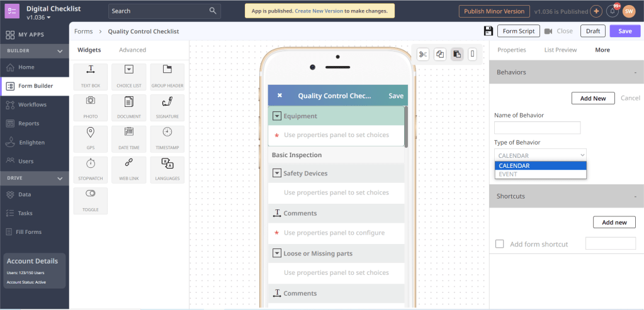Image resolution: width=644 pixels, height=310 pixels.
Task: Open the List Preview tab
Action: (560, 50)
